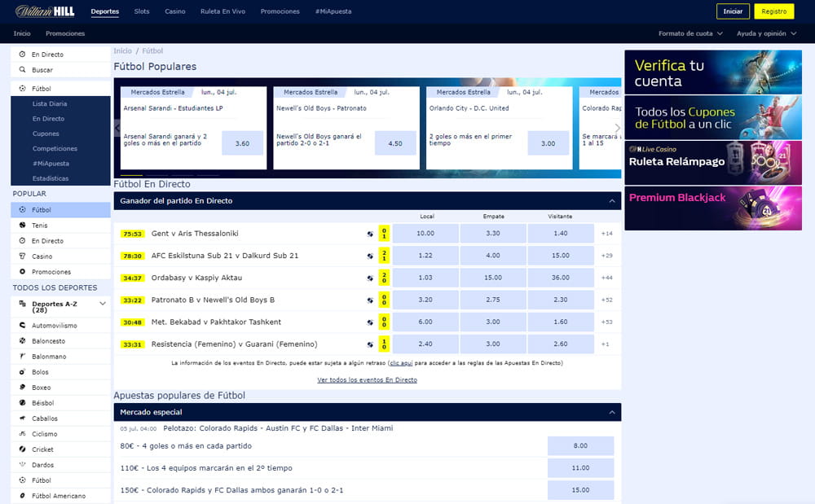The width and height of the screenshot is (815, 504).
Task: Click the Bolos sport icon
Action: (22, 371)
